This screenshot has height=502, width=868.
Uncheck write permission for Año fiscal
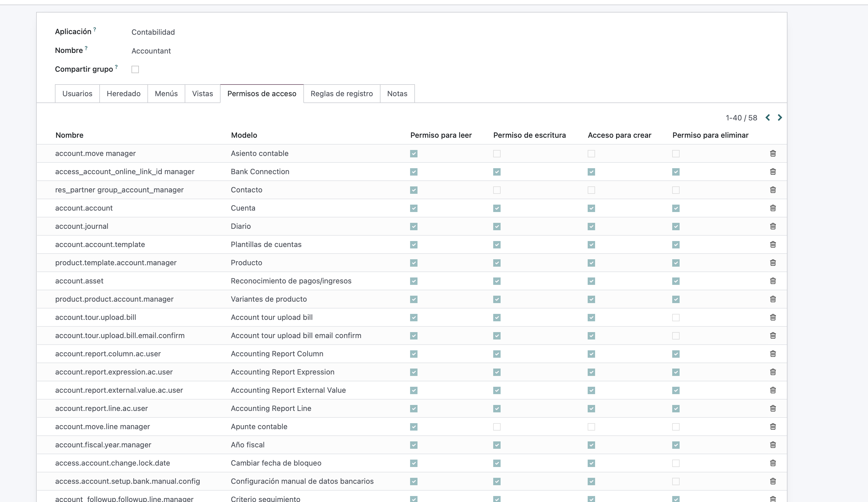click(497, 445)
